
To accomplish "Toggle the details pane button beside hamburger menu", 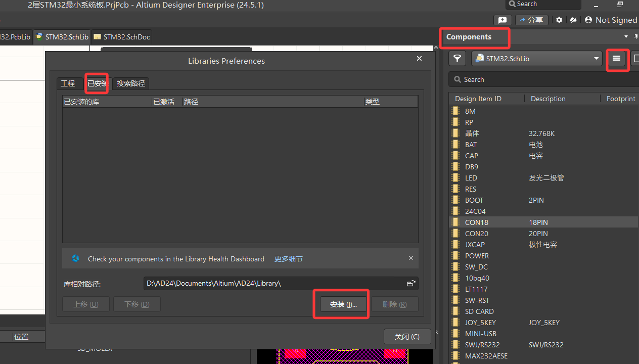I will [x=636, y=59].
